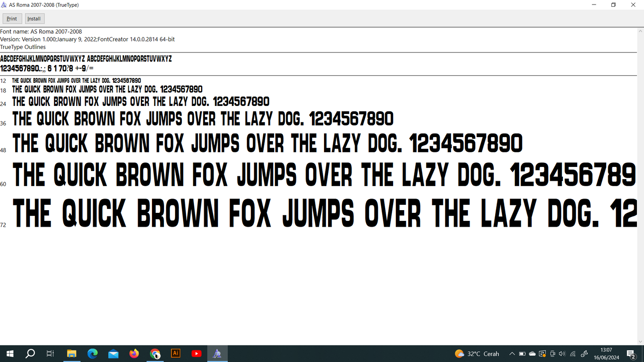Click the font viewer taskbar icon
This screenshot has height=362, width=644.
pyautogui.click(x=217, y=354)
